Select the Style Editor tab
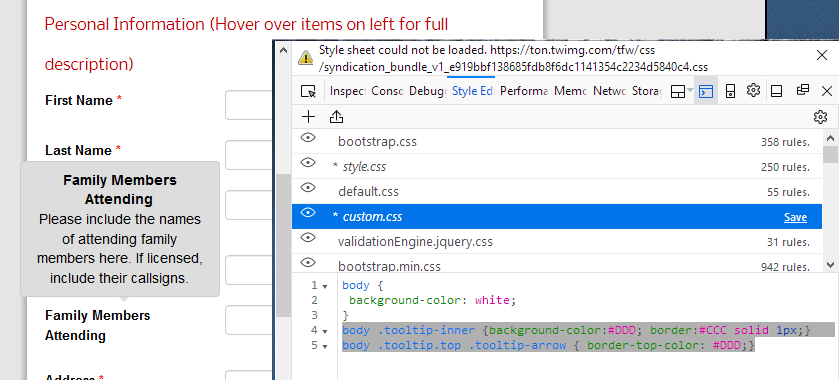Image resolution: width=839 pixels, height=380 pixels. 472,91
